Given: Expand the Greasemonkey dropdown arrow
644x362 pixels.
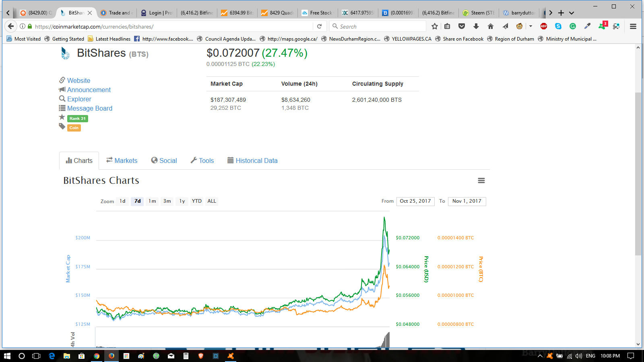Looking at the screenshot, I should [530, 27].
